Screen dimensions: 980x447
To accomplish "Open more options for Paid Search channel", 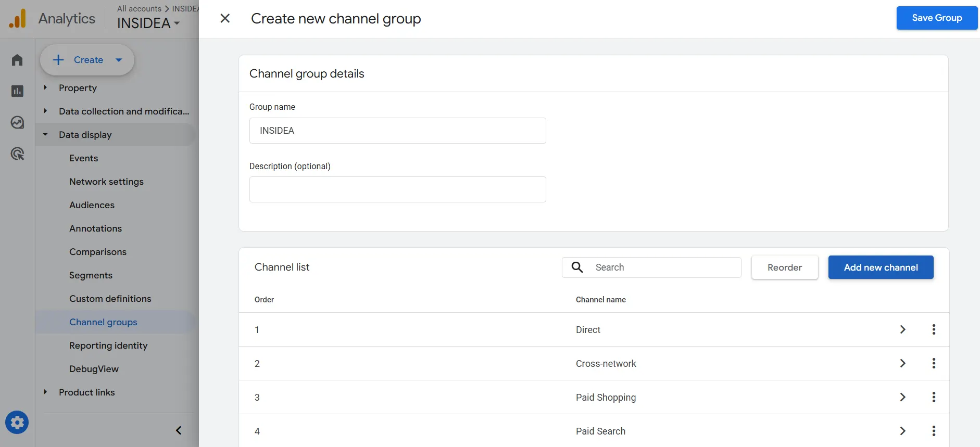I will (x=934, y=431).
